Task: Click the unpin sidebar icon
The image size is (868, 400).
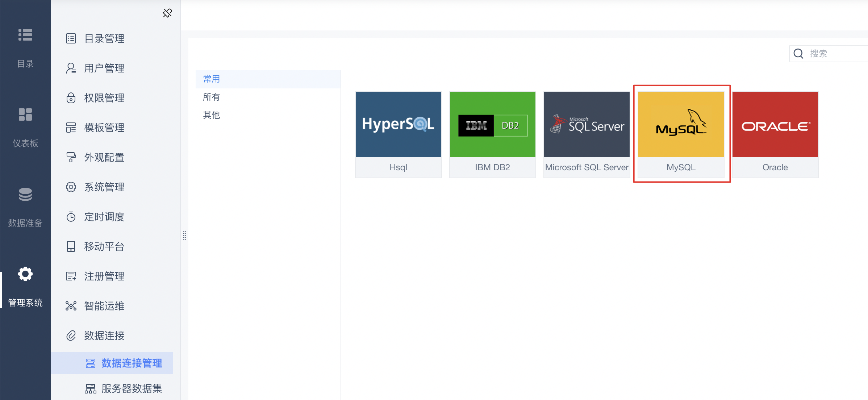Action: coord(167,13)
